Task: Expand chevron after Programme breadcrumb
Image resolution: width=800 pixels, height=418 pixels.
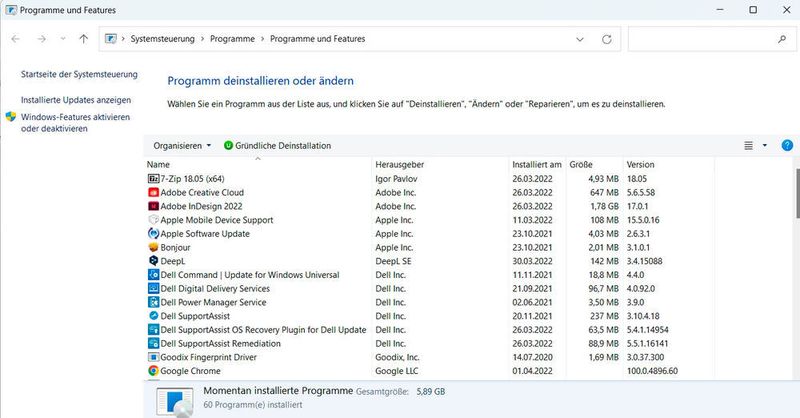Action: [x=262, y=39]
